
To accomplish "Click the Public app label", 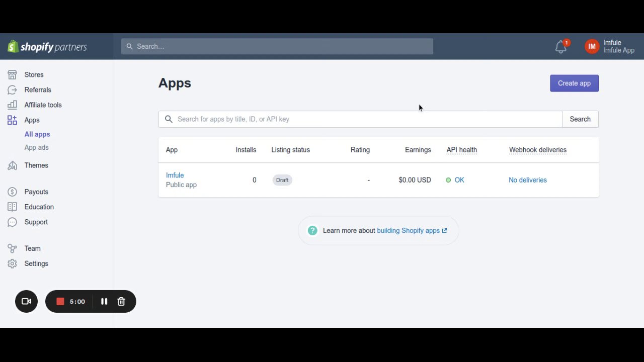I will click(x=181, y=185).
